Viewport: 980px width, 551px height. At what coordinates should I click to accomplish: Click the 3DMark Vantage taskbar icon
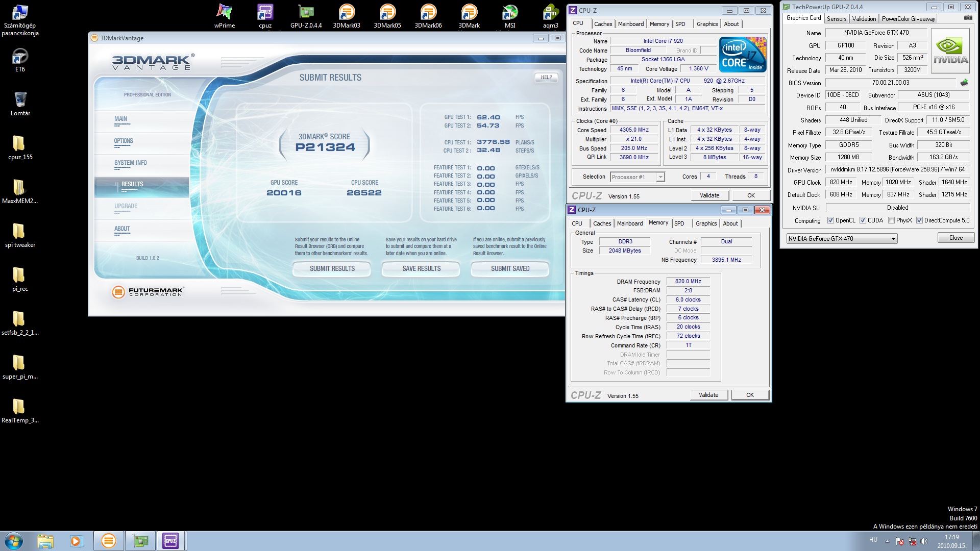coord(108,541)
